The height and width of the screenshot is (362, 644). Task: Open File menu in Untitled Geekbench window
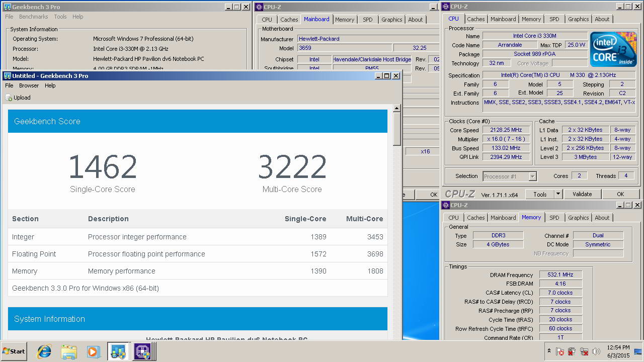coord(10,85)
